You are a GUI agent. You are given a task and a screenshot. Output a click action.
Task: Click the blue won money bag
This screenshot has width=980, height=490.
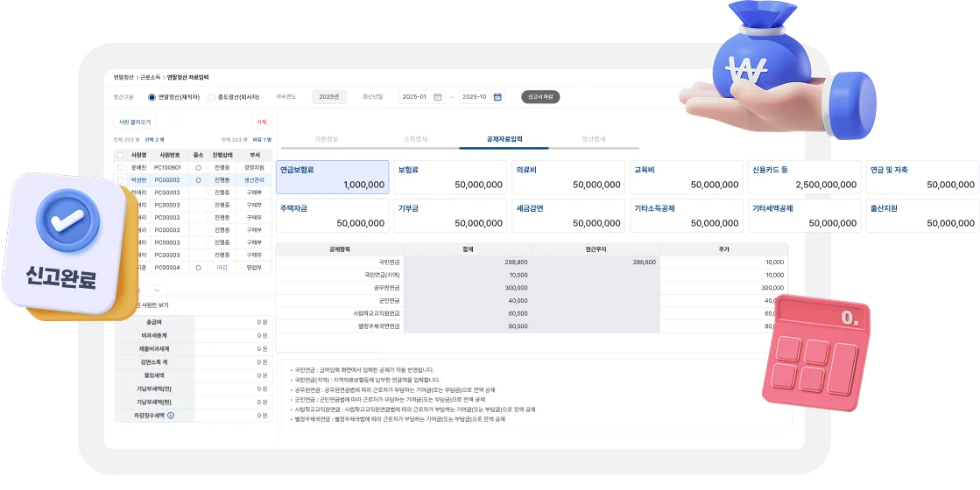click(751, 64)
